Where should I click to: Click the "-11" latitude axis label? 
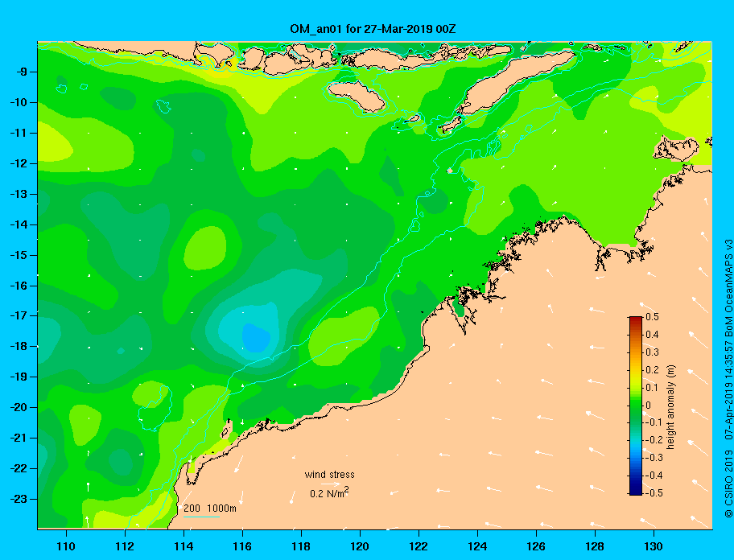tap(18, 133)
